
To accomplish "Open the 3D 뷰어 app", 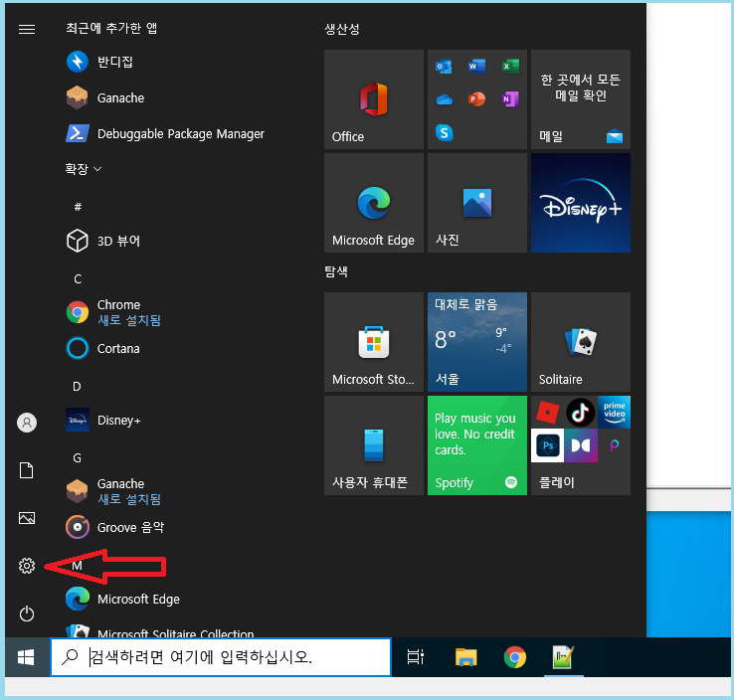I will [103, 241].
